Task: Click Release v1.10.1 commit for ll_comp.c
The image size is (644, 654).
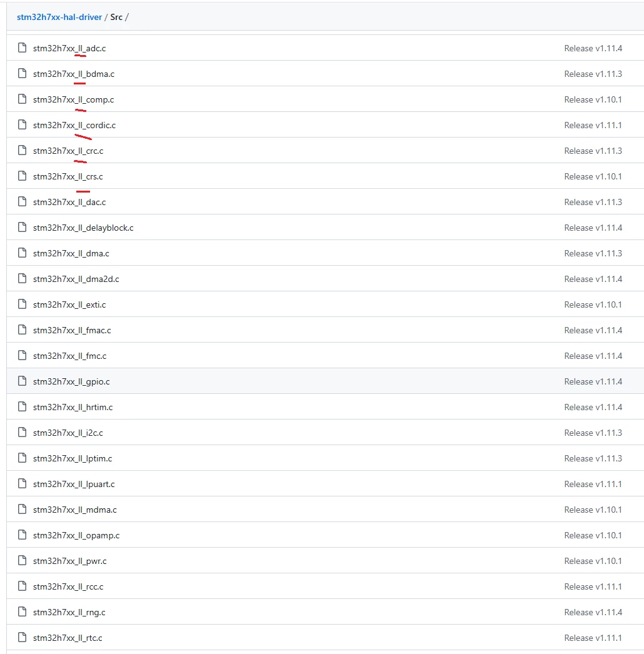Action: [x=593, y=99]
